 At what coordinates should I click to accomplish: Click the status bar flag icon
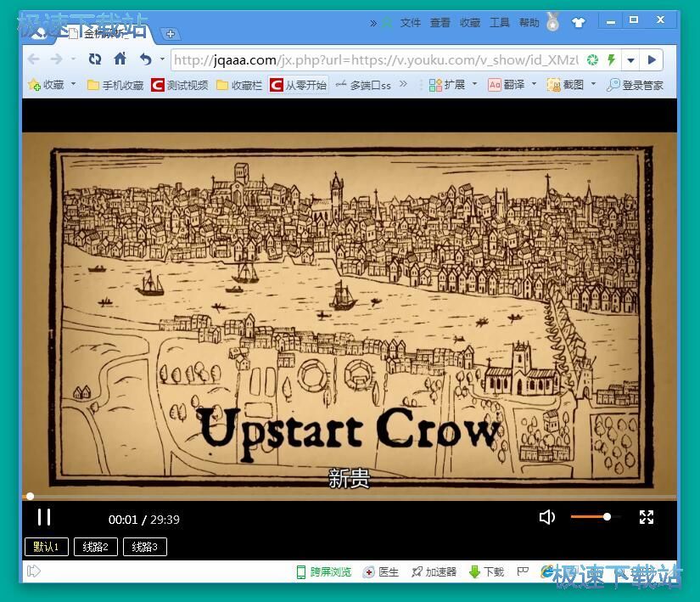[x=523, y=571]
